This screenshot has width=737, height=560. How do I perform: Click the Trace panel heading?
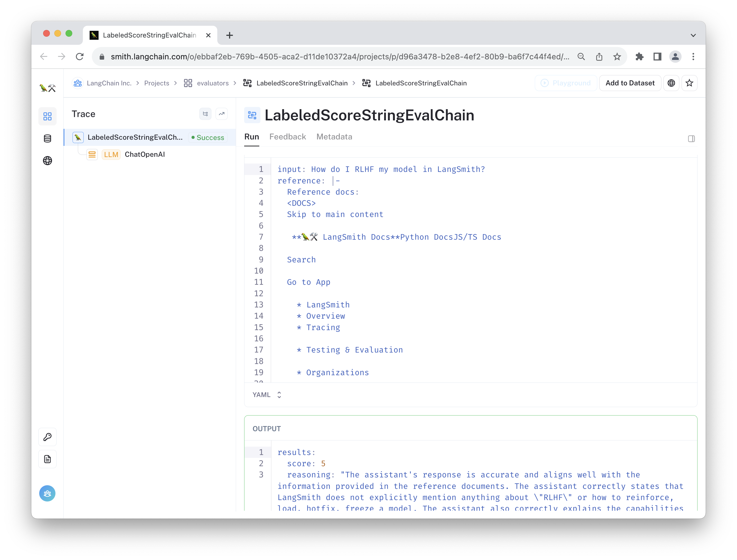pos(83,114)
